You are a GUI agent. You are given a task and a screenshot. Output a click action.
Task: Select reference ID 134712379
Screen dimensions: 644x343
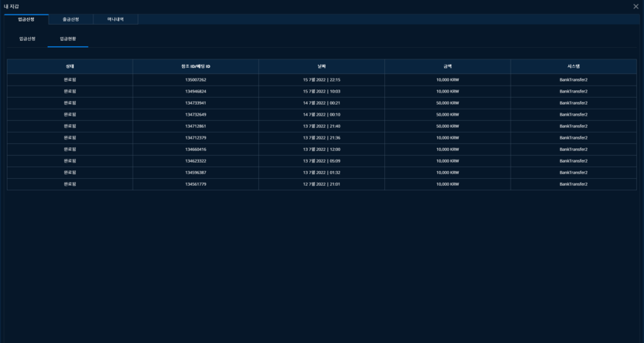(195, 138)
